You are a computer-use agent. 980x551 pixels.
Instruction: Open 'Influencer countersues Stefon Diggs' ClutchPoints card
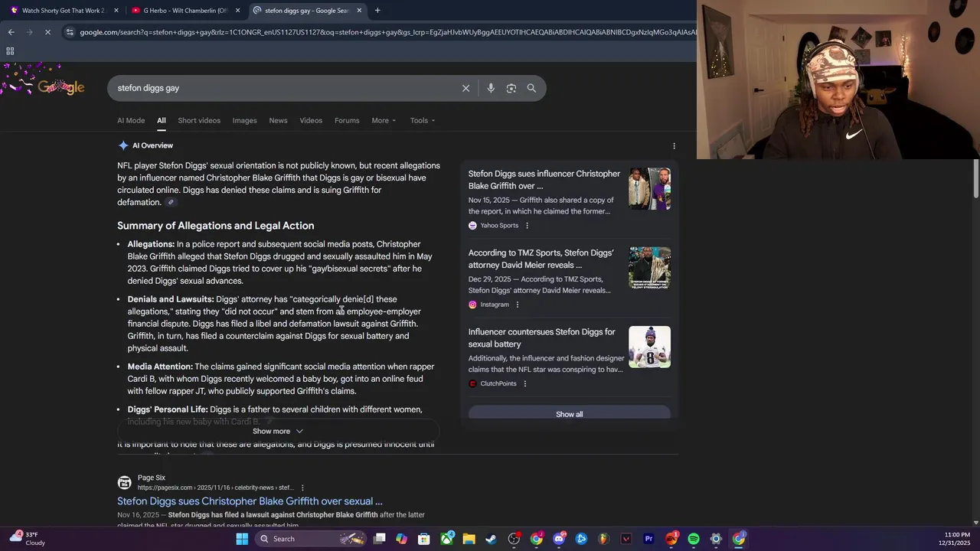542,338
